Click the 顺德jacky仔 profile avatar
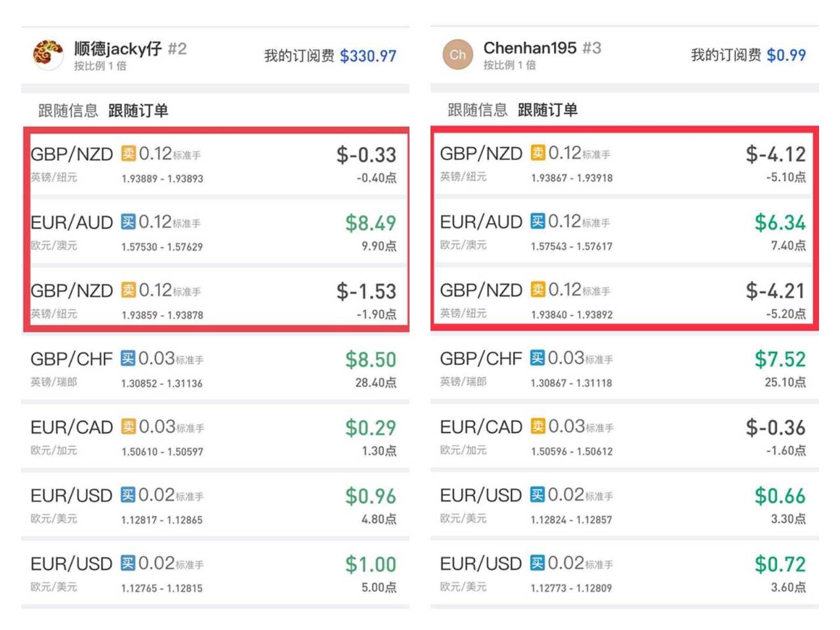Image resolution: width=840 pixels, height=630 pixels. coord(48,54)
